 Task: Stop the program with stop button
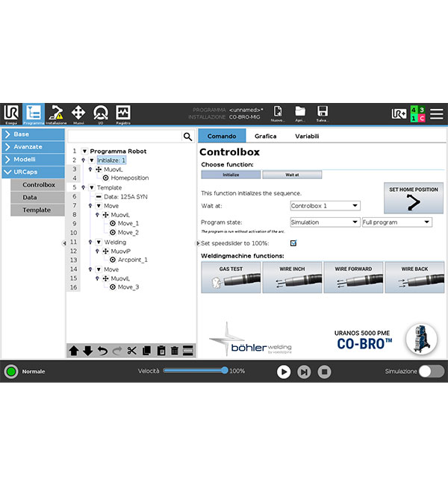click(x=325, y=372)
